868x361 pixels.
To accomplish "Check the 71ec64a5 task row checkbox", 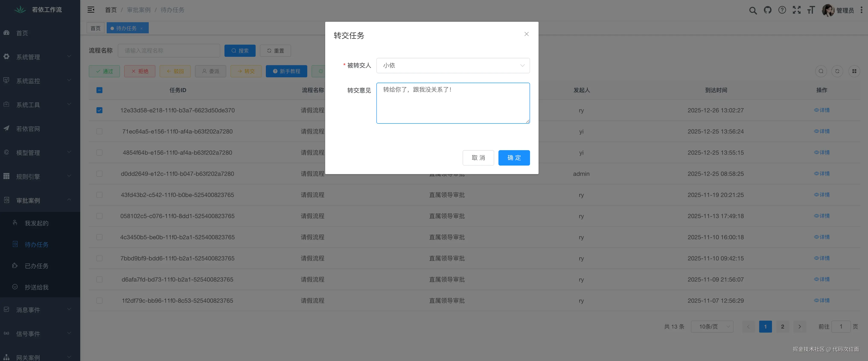I will (x=99, y=131).
